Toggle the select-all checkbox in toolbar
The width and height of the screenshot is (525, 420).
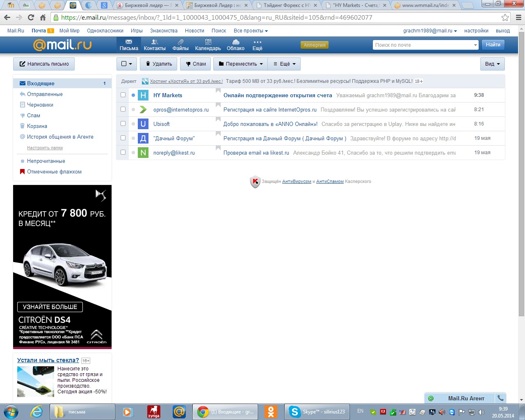pos(124,64)
